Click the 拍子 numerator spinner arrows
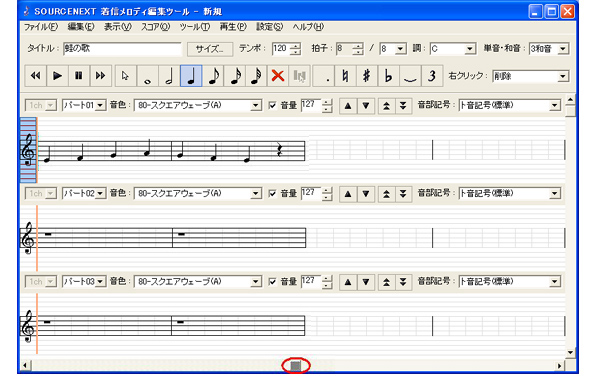Viewport: 600px width, 377px height. click(358, 49)
